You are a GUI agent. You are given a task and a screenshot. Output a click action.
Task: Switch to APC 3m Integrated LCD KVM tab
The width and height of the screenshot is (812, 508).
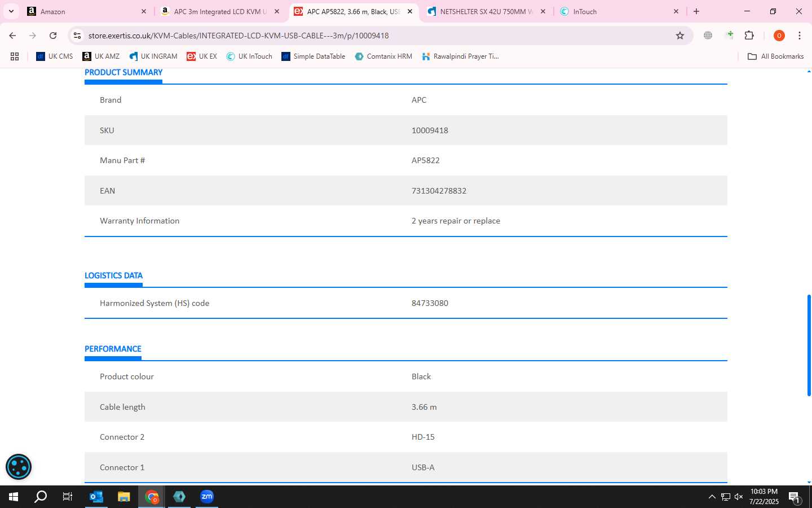coord(220,11)
